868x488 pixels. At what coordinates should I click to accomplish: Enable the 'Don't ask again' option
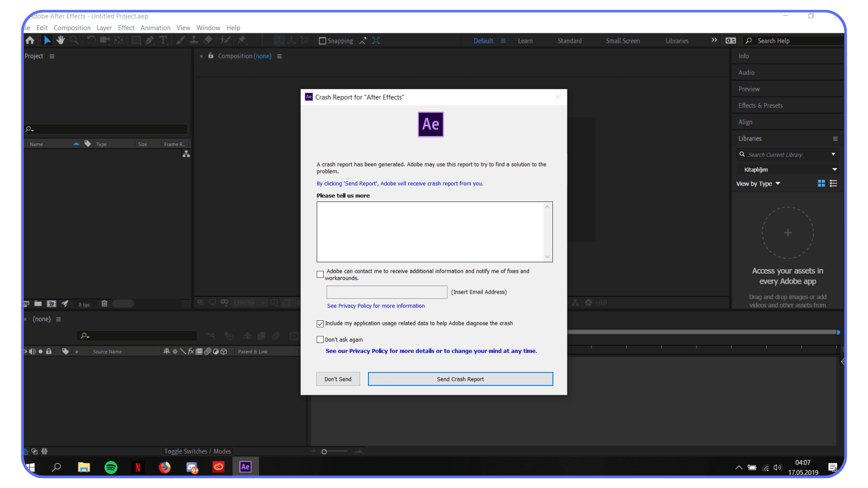coord(320,339)
